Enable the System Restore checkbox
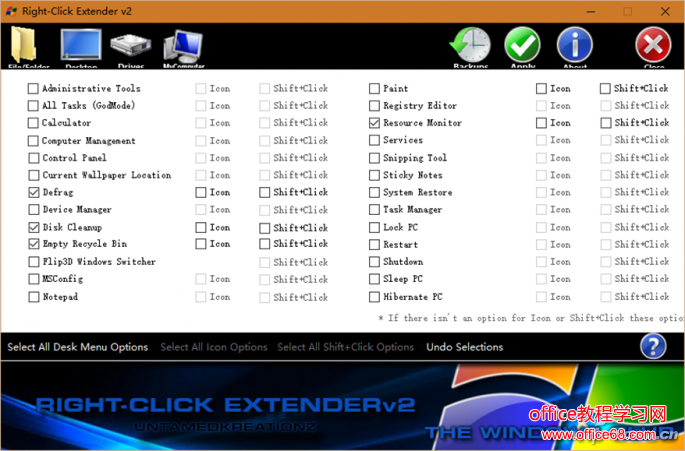This screenshot has height=451, width=685. [x=374, y=192]
